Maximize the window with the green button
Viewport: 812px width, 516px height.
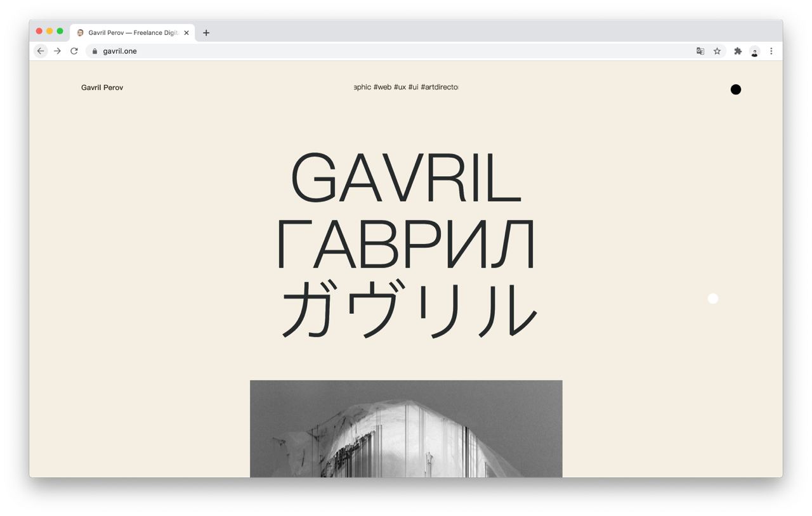coord(60,31)
